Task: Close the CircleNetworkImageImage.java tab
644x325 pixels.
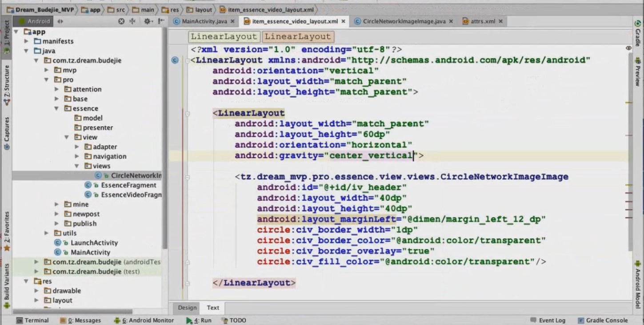Action: 451,21
